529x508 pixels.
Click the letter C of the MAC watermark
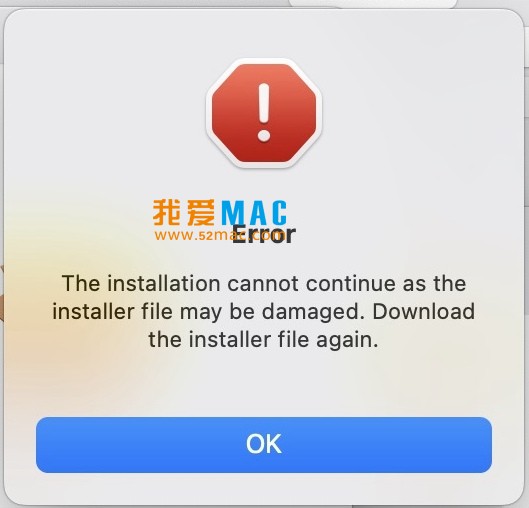pyautogui.click(x=278, y=213)
